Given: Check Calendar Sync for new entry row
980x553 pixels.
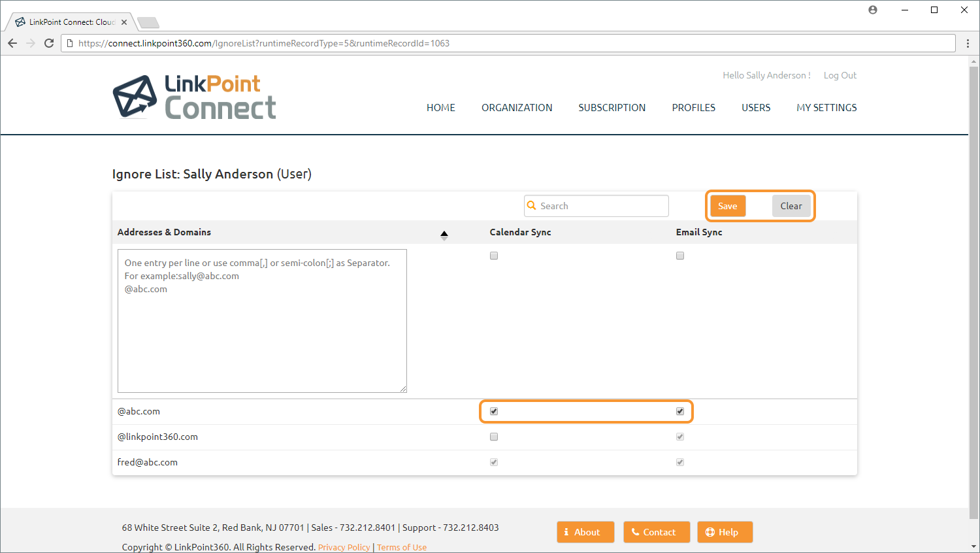Looking at the screenshot, I should pos(494,256).
